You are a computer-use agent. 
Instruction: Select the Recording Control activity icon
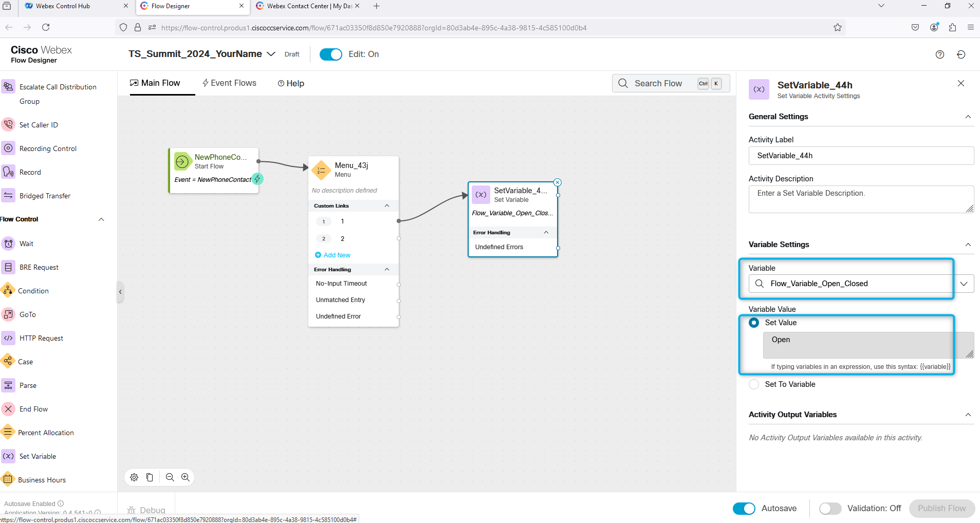(8, 148)
